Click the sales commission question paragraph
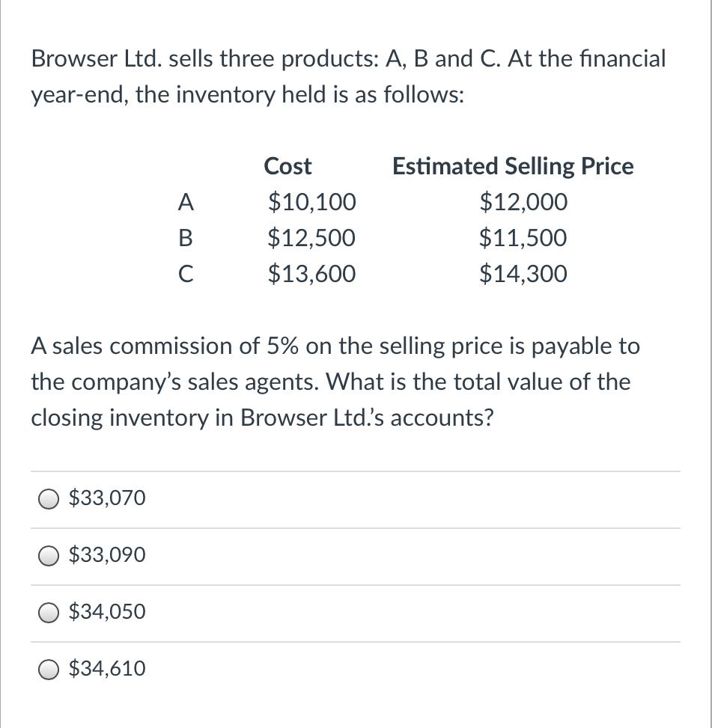This screenshot has height=728, width=712. click(x=335, y=382)
